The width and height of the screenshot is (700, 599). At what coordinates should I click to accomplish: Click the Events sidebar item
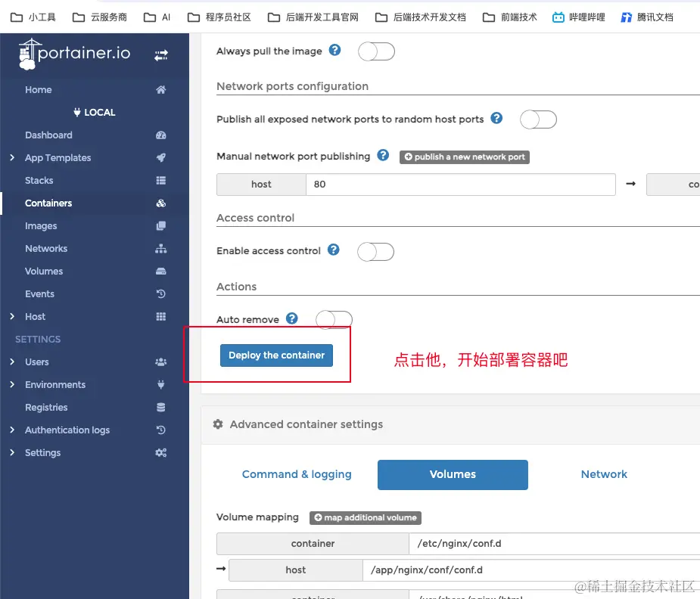(40, 294)
